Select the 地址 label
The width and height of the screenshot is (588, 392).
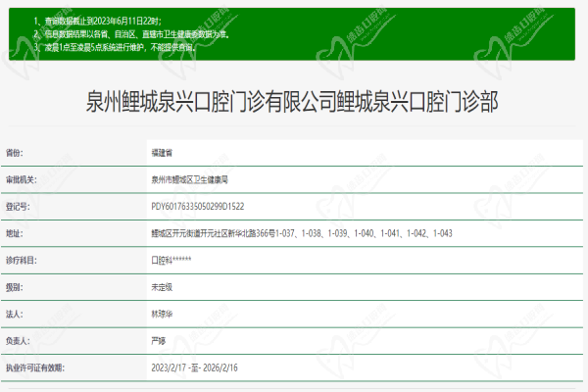tap(15, 233)
